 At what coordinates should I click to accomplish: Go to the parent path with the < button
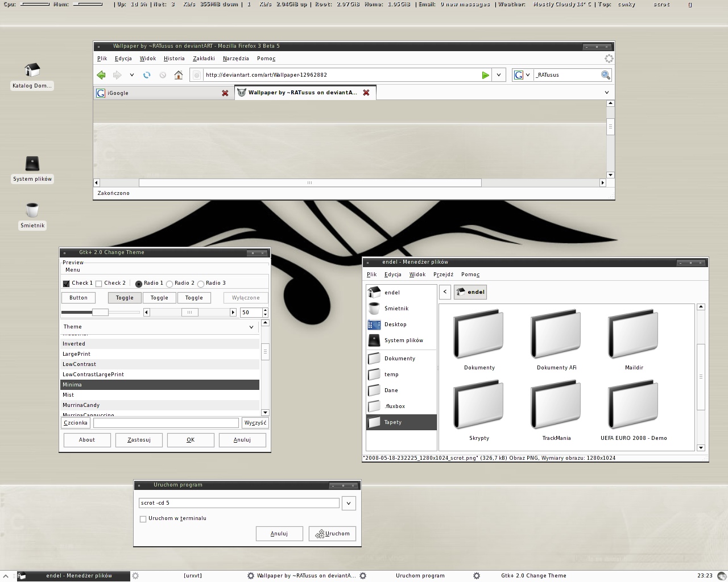(445, 292)
